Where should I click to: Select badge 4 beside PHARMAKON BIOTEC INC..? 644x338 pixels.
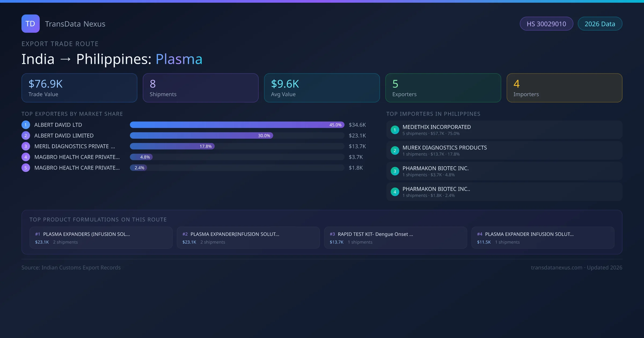[395, 192]
